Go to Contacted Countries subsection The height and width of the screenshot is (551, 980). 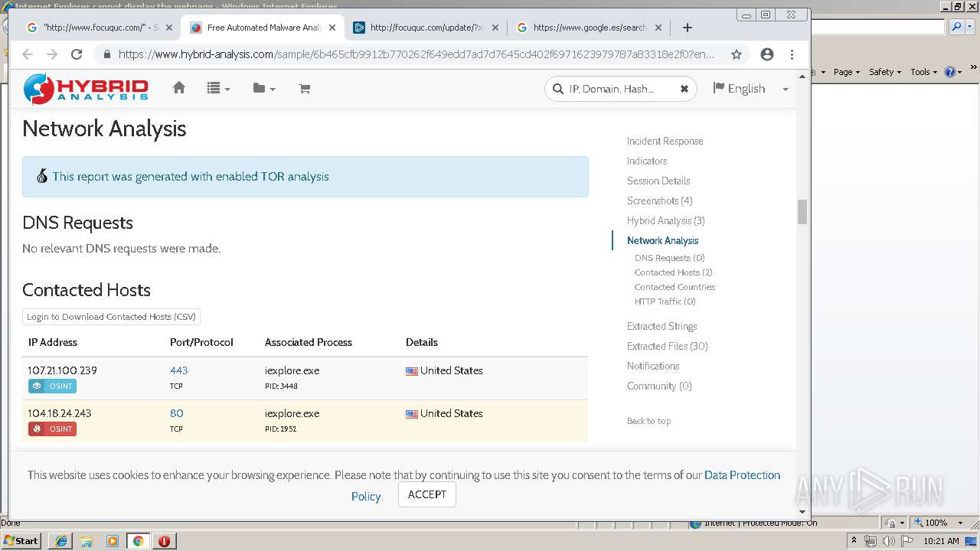(675, 287)
